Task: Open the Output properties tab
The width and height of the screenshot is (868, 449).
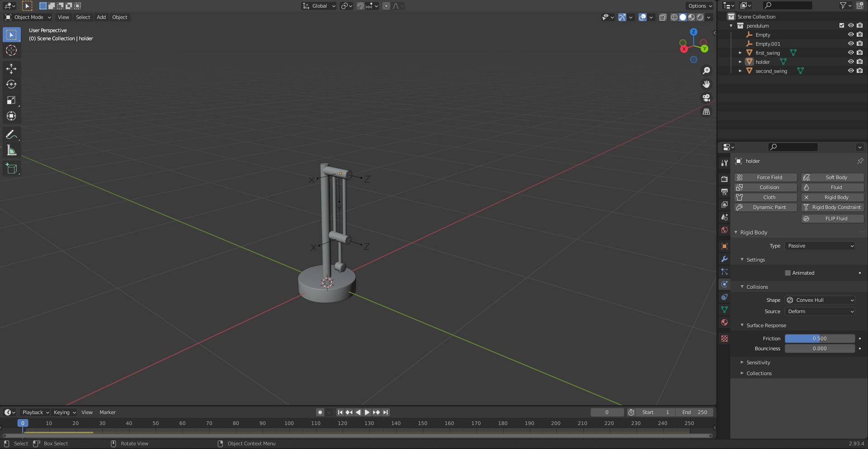Action: 724,192
